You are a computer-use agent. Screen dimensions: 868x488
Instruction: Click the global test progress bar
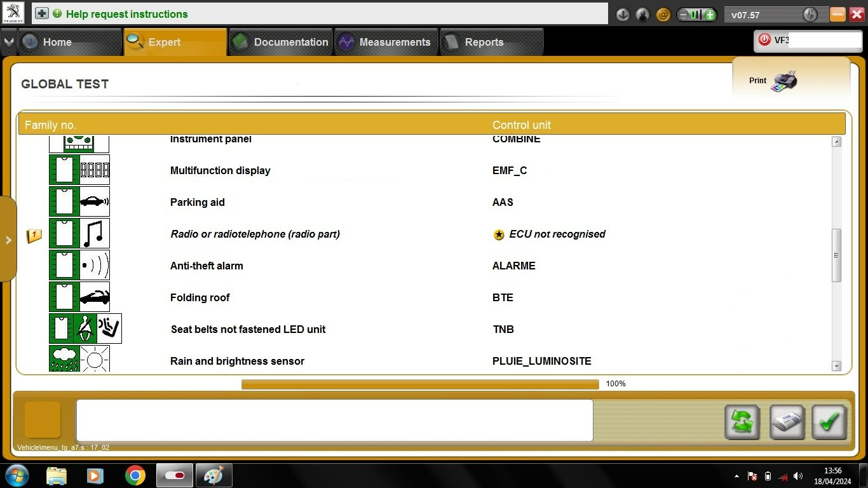pyautogui.click(x=420, y=384)
